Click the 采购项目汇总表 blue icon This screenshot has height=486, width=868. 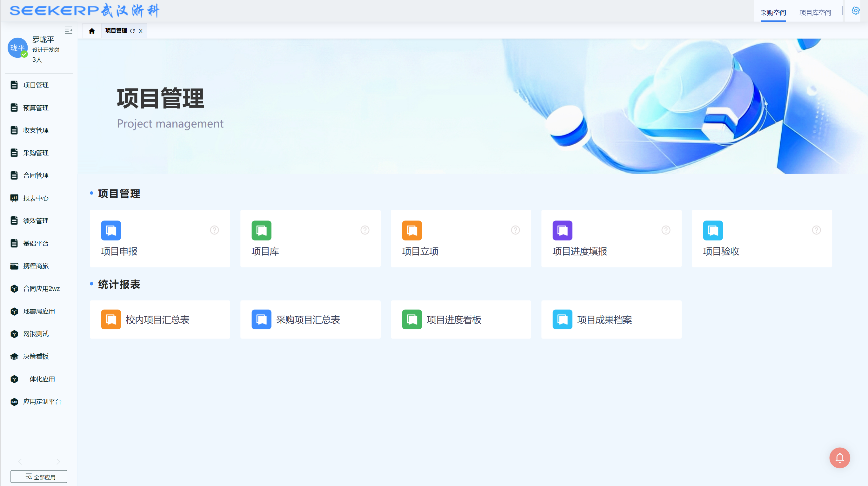tap(262, 319)
